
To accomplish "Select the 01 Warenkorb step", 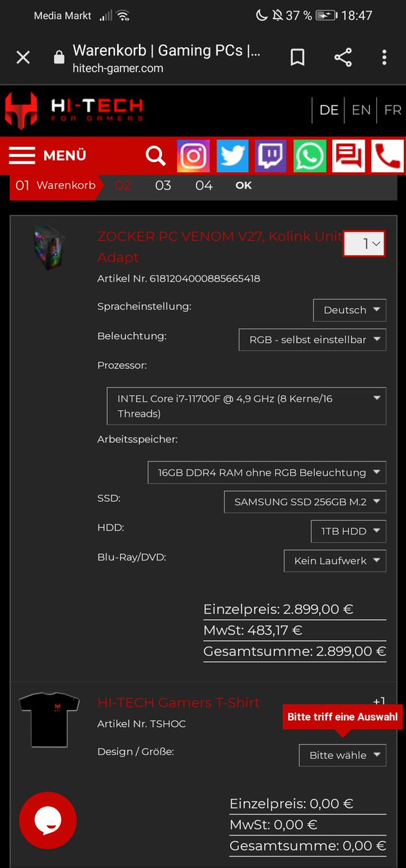I will 55,185.
